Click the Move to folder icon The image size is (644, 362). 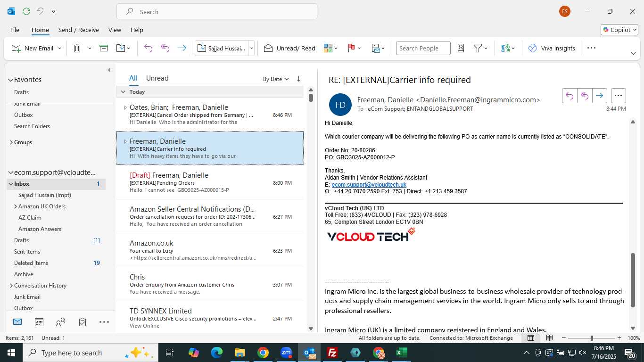coord(121,48)
